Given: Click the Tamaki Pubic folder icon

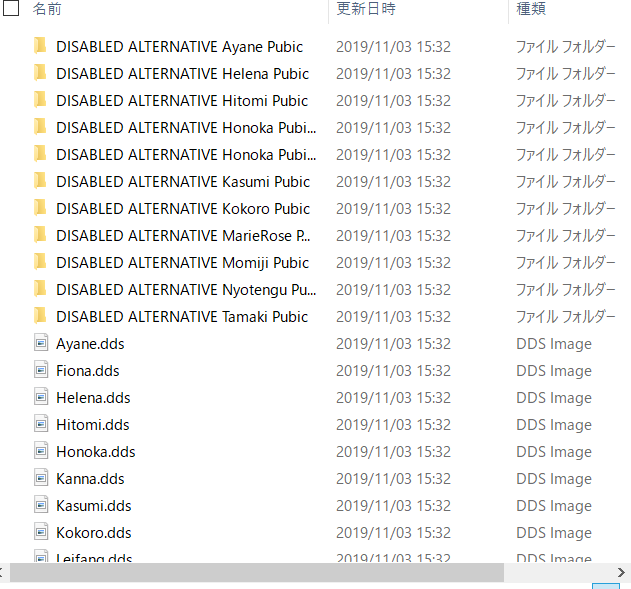Looking at the screenshot, I should click(x=41, y=315).
